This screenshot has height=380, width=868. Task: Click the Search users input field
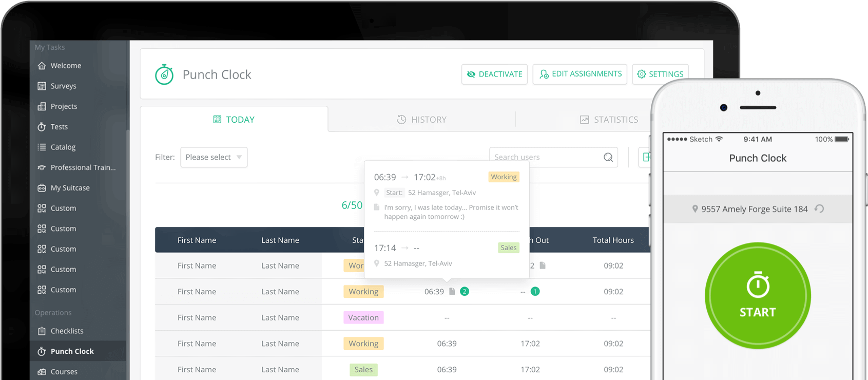click(x=547, y=157)
